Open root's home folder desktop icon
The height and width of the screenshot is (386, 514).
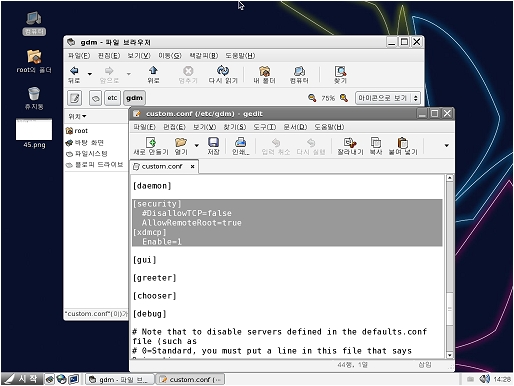(x=34, y=61)
